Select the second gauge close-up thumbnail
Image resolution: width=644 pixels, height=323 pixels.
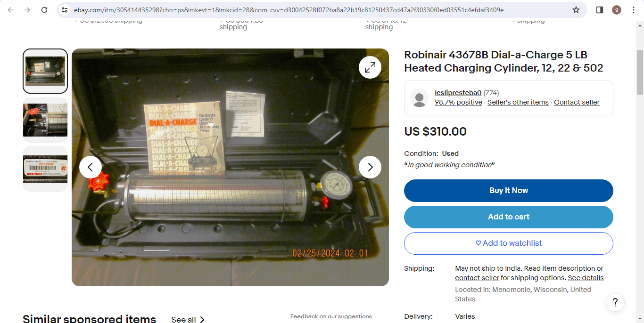pyautogui.click(x=45, y=120)
